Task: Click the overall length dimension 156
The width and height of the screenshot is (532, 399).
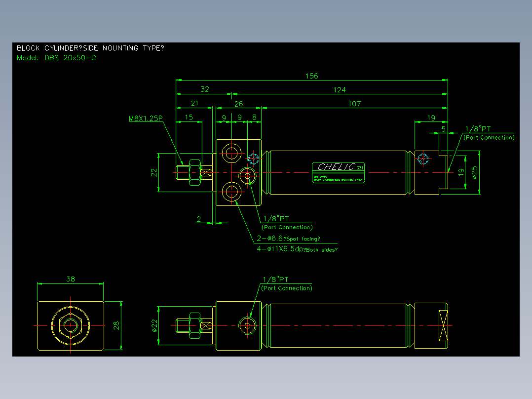Action: pyautogui.click(x=311, y=76)
